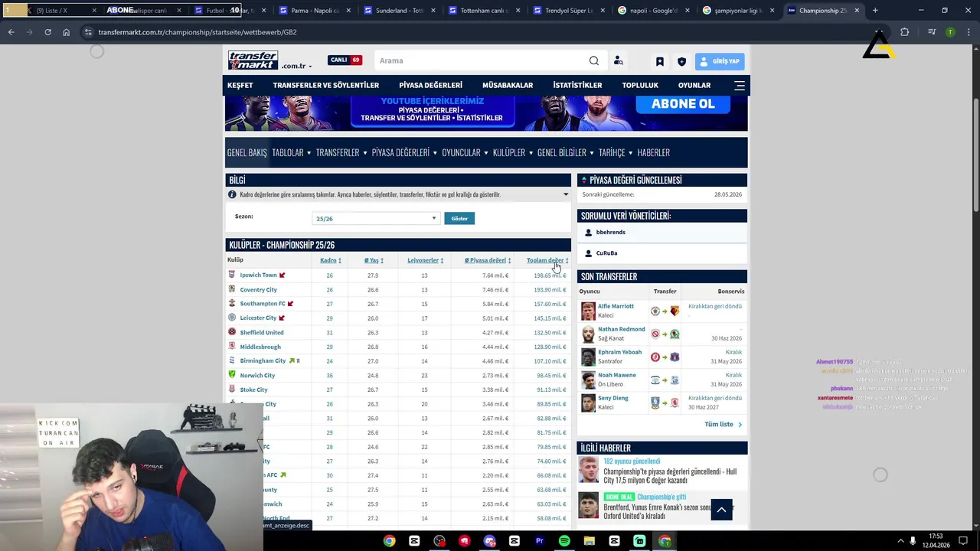Open the browser extensions icon
The width and height of the screenshot is (980, 551).
click(904, 32)
